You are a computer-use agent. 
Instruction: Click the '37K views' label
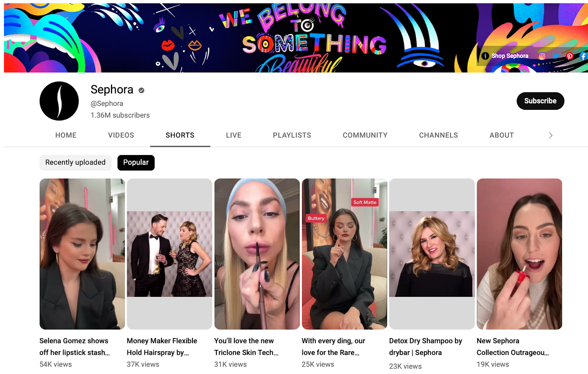(x=143, y=364)
